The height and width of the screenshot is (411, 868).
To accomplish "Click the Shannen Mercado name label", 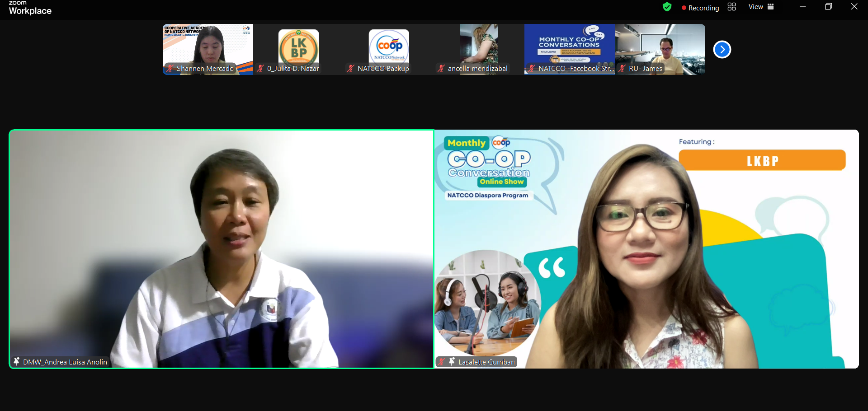I will [x=205, y=69].
